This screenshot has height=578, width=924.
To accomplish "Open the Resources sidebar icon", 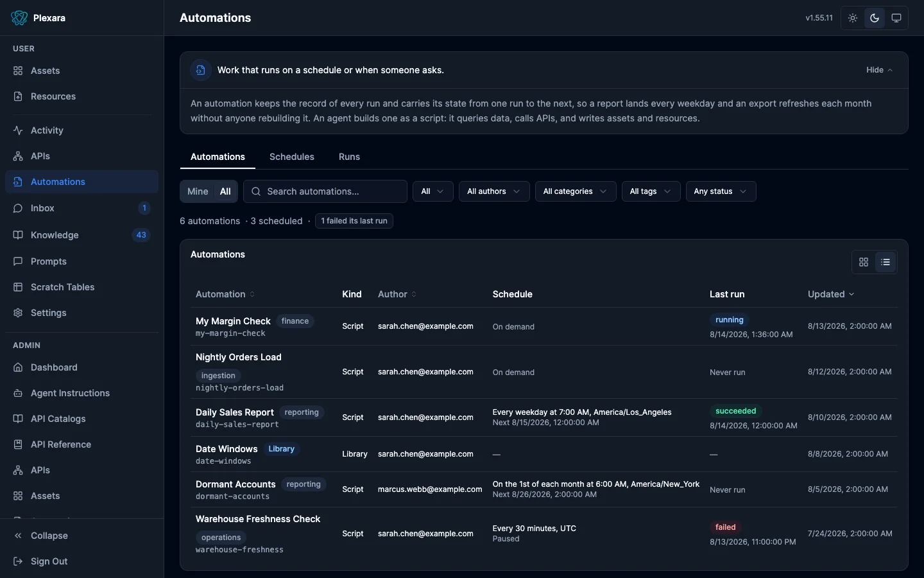I will [18, 96].
